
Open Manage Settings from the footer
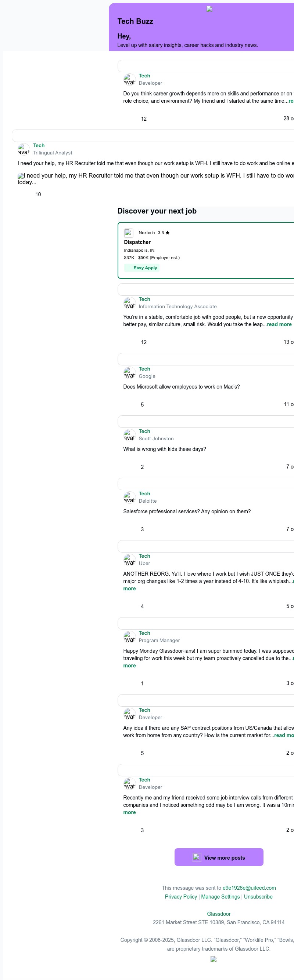[221, 897]
